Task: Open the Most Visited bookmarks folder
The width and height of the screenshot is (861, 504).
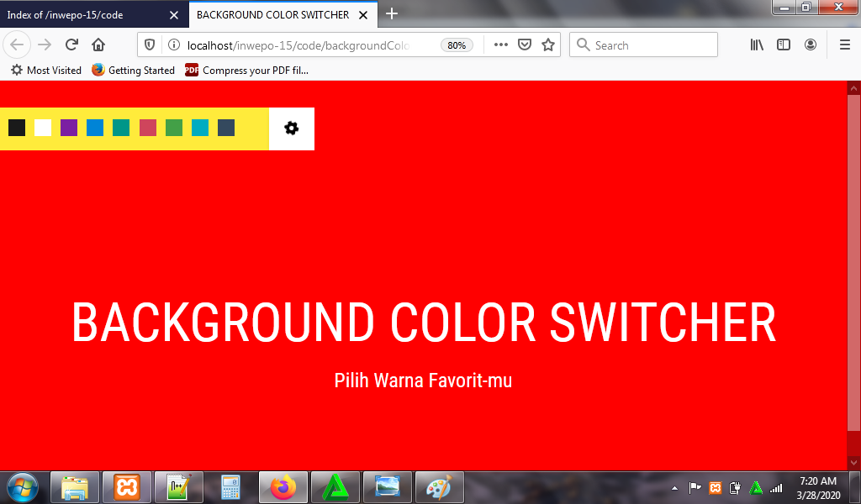Action: click(46, 71)
